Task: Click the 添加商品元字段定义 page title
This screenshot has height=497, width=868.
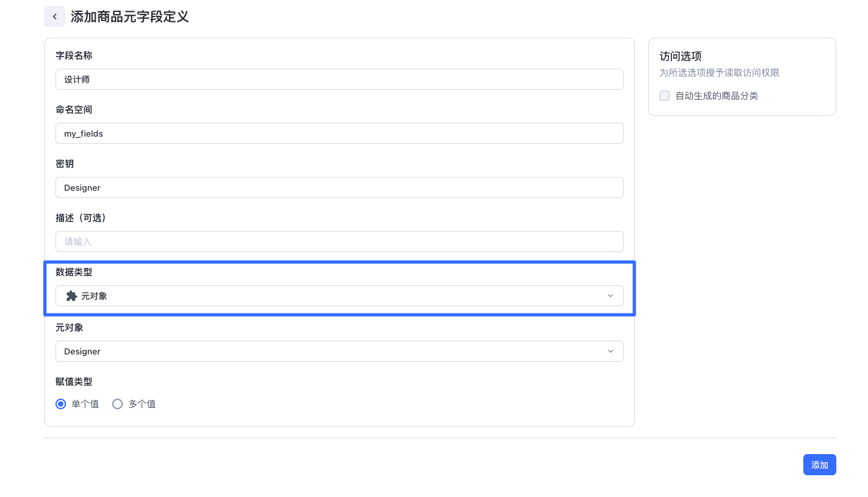Action: (130, 17)
